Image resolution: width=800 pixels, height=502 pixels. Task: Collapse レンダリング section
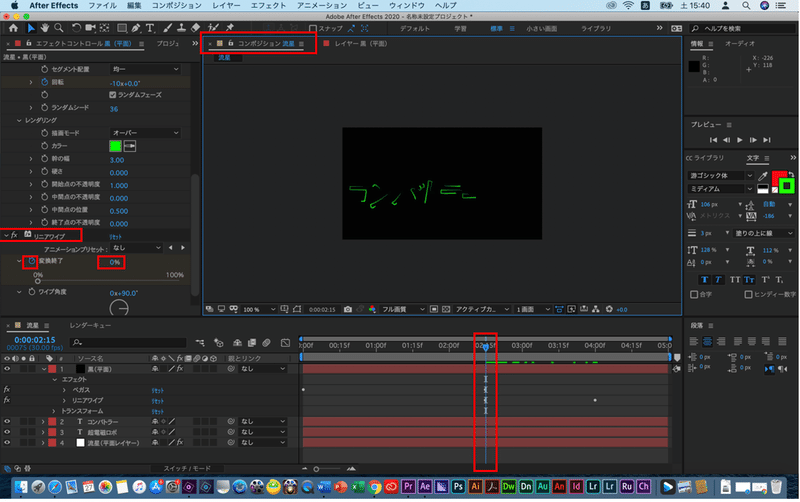coord(19,120)
